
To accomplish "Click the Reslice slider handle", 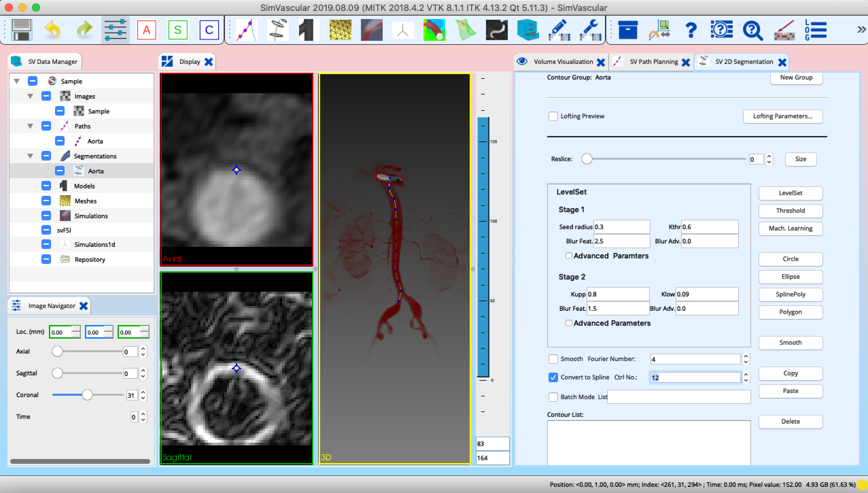I will (587, 159).
